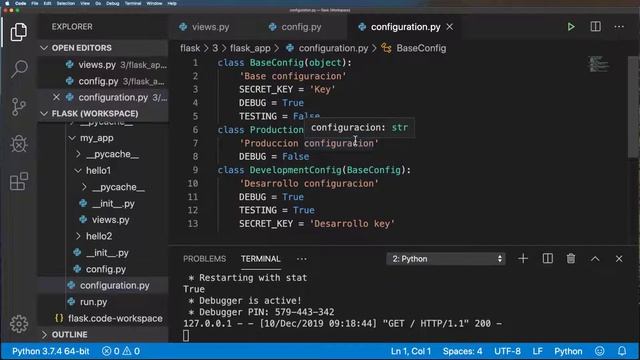The width and height of the screenshot is (640, 360).
Task: Open the Explorer view in activity bar
Action: pyautogui.click(x=19, y=32)
